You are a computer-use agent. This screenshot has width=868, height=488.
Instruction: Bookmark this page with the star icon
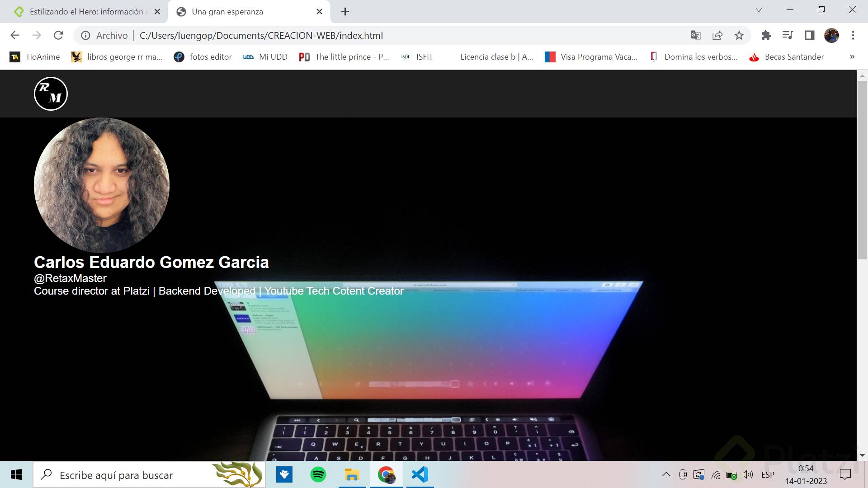pos(740,35)
